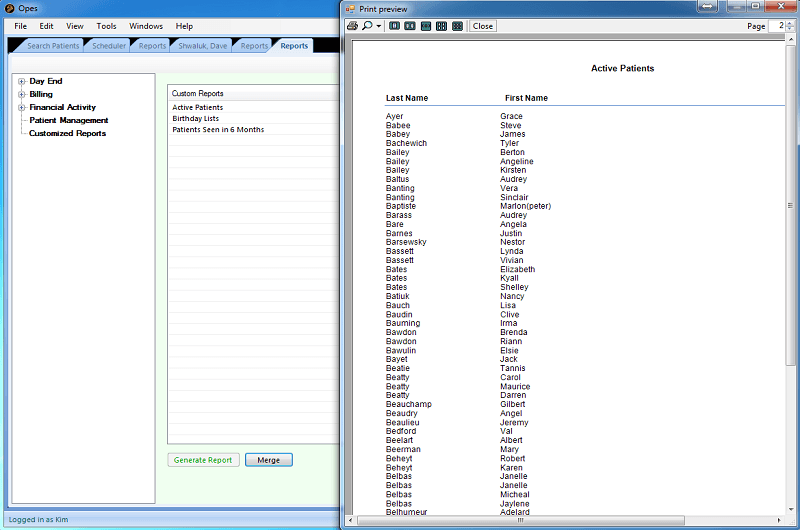Select the three-page layout icon
Image resolution: width=800 pixels, height=530 pixels.
coord(426,26)
